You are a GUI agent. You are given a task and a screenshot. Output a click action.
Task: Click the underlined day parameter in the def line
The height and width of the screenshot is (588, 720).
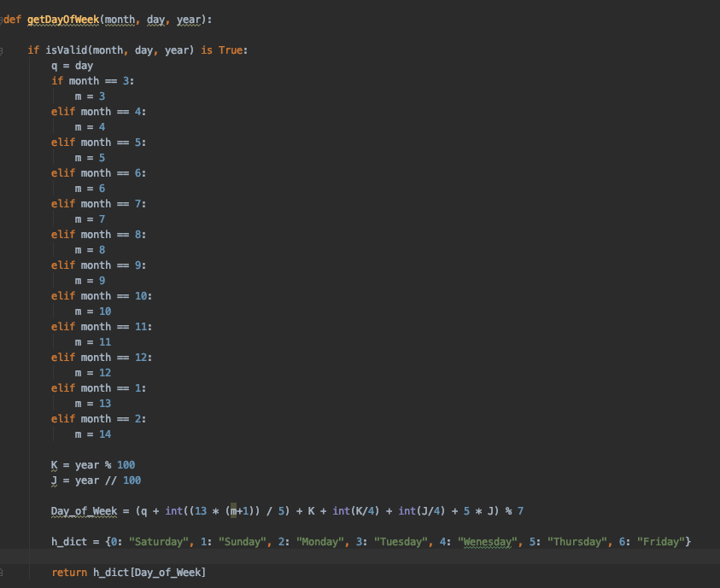click(x=156, y=19)
